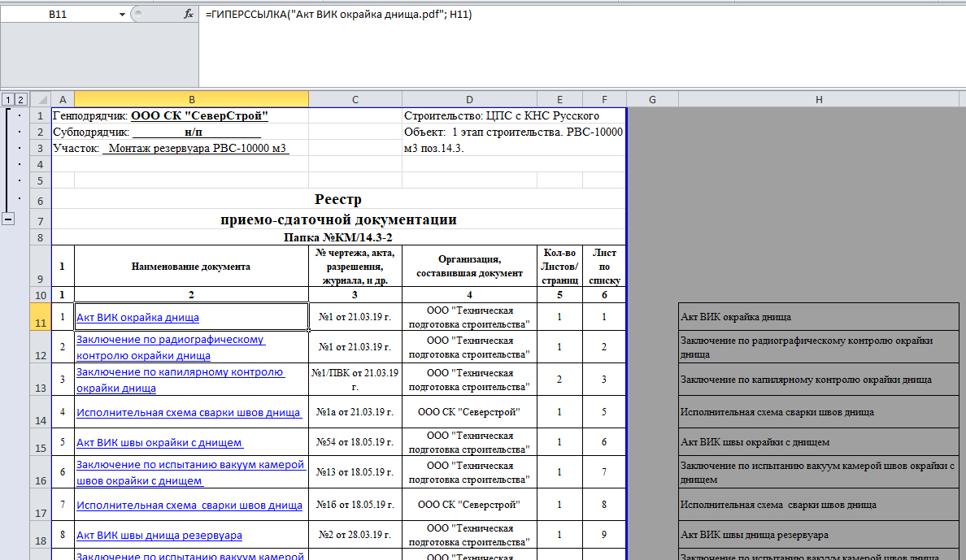Select column G header
The width and height of the screenshot is (966, 560).
[x=652, y=99]
